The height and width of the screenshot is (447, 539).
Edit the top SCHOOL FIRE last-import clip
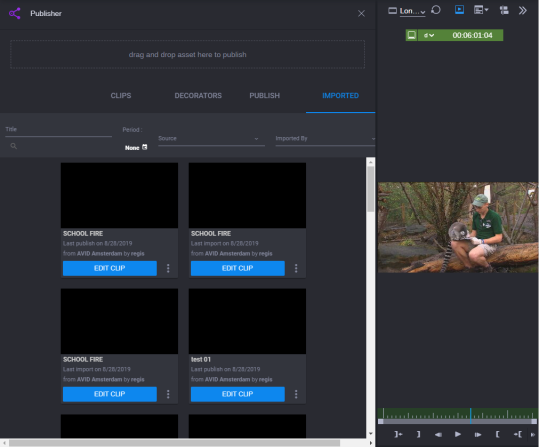[238, 268]
